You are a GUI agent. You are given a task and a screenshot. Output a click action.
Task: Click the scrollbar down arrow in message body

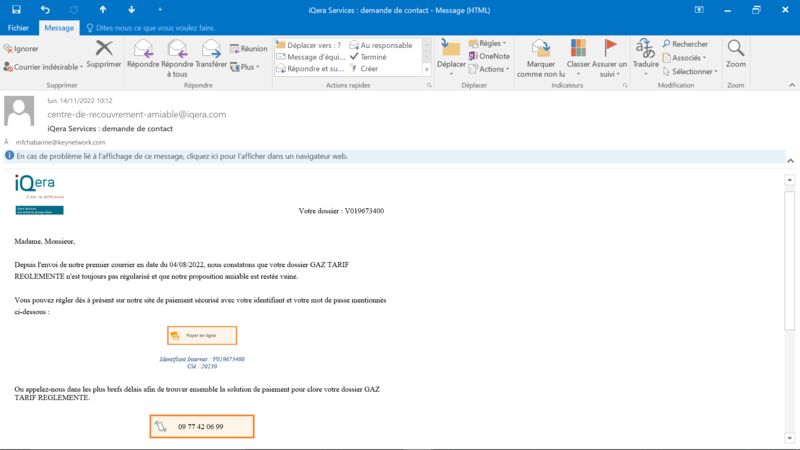click(789, 438)
